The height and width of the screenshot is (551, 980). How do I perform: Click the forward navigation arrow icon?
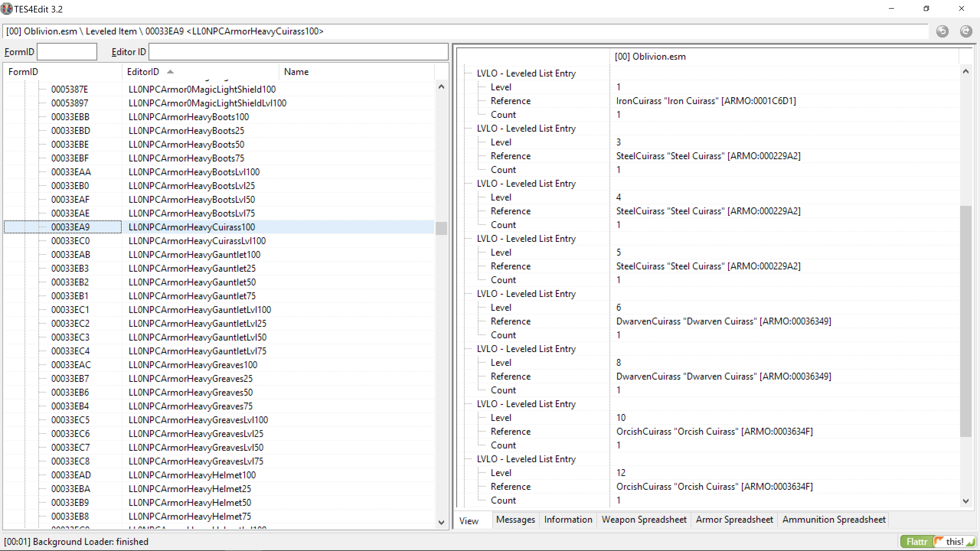(965, 31)
